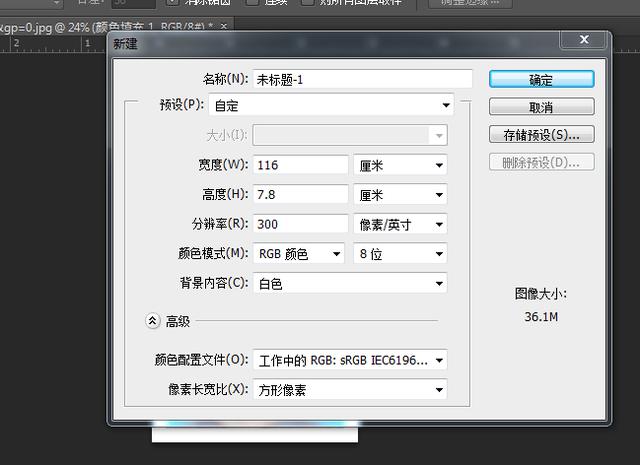Click the 高度 value field showing 7.8
The height and width of the screenshot is (465, 640).
[x=300, y=195]
